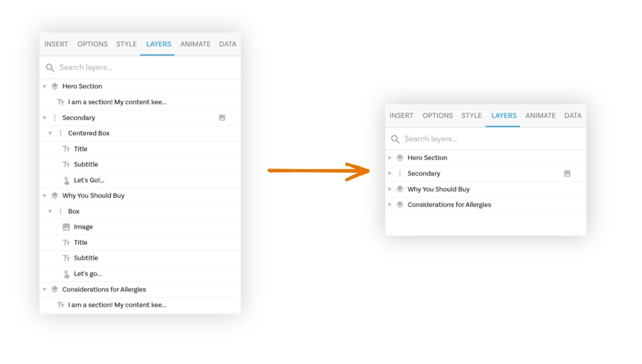Click the button icon beside Let's go... under Box

click(66, 274)
